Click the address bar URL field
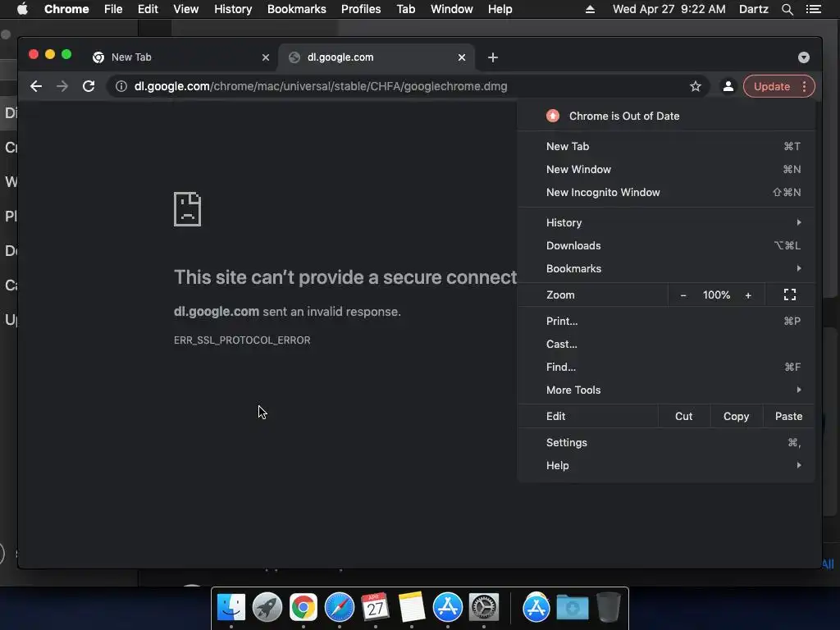The image size is (840, 630). pyautogui.click(x=407, y=86)
